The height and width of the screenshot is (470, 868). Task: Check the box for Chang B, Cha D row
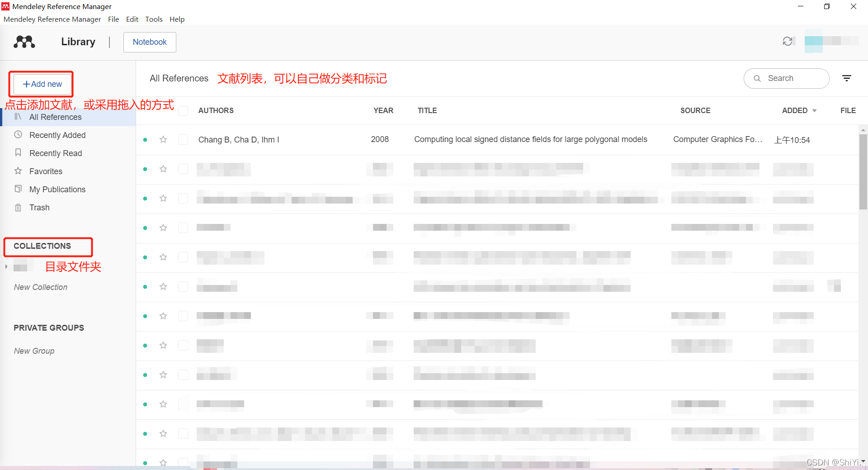pos(183,139)
